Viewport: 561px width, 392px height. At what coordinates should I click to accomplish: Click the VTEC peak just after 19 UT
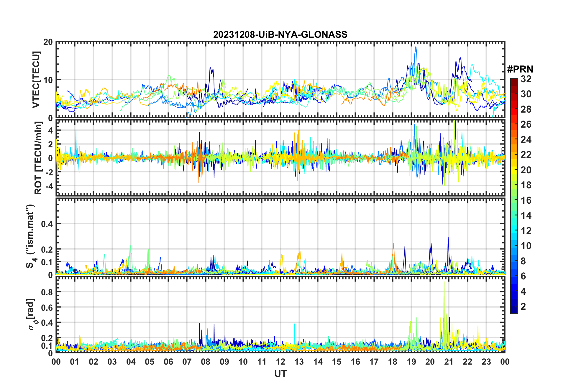416,47
